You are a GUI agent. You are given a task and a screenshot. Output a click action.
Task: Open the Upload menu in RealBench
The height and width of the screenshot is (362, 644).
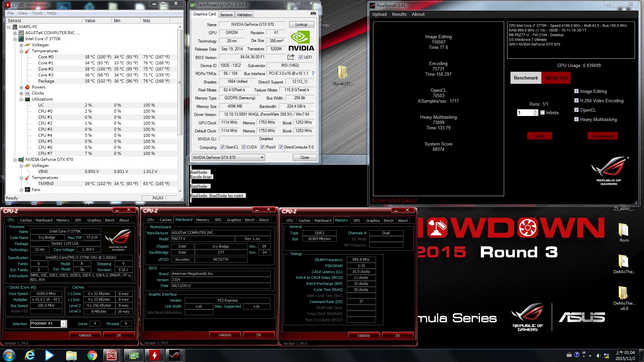click(x=379, y=14)
